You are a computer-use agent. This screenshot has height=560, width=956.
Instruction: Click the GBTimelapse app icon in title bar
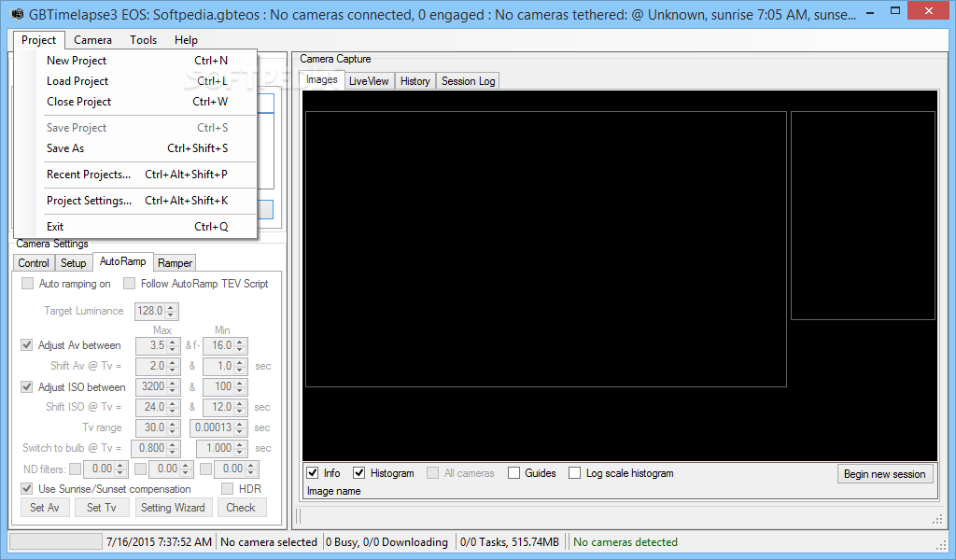(17, 13)
